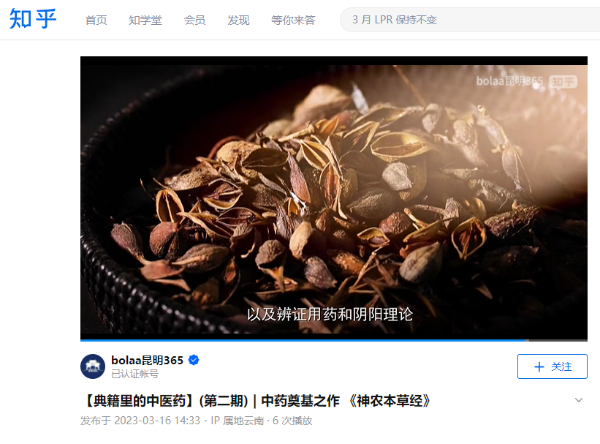Click the video progress bar

coord(334,340)
